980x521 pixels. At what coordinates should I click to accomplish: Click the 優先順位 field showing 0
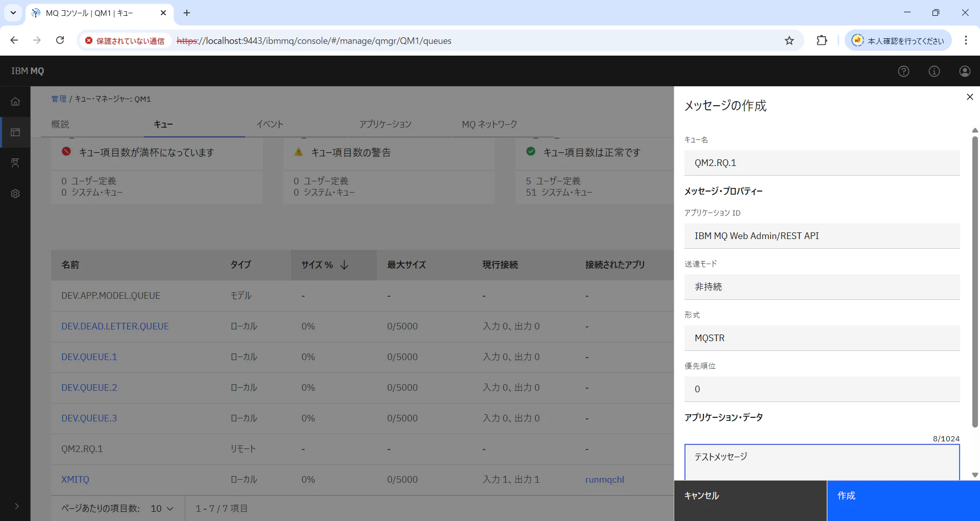[x=822, y=389]
